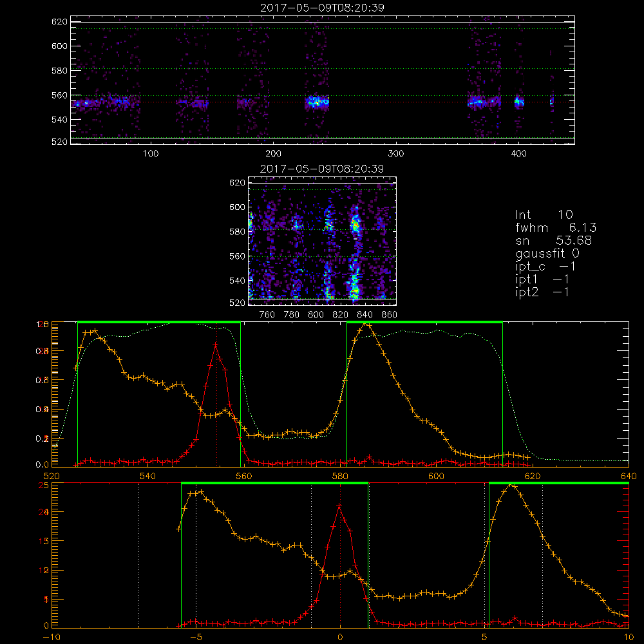Click the orange curve peak near 6 in bottom plot
This screenshot has width=644, height=644.
click(x=511, y=486)
